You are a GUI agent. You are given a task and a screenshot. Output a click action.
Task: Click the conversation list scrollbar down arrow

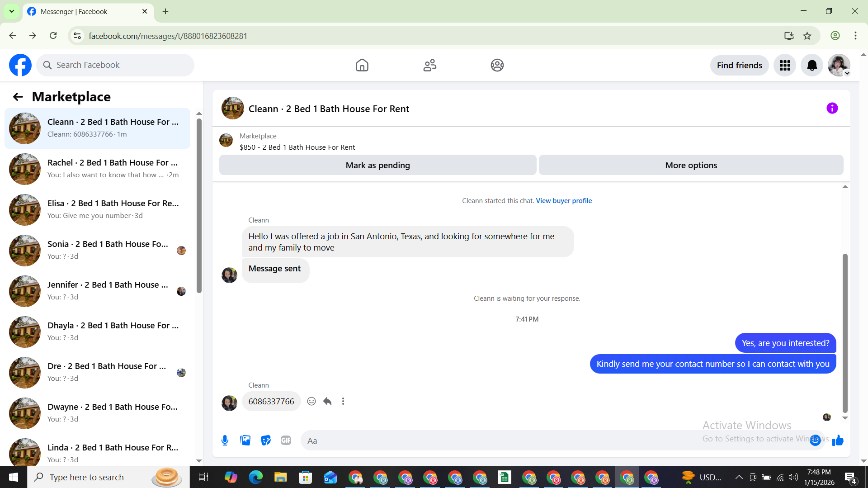(x=199, y=461)
